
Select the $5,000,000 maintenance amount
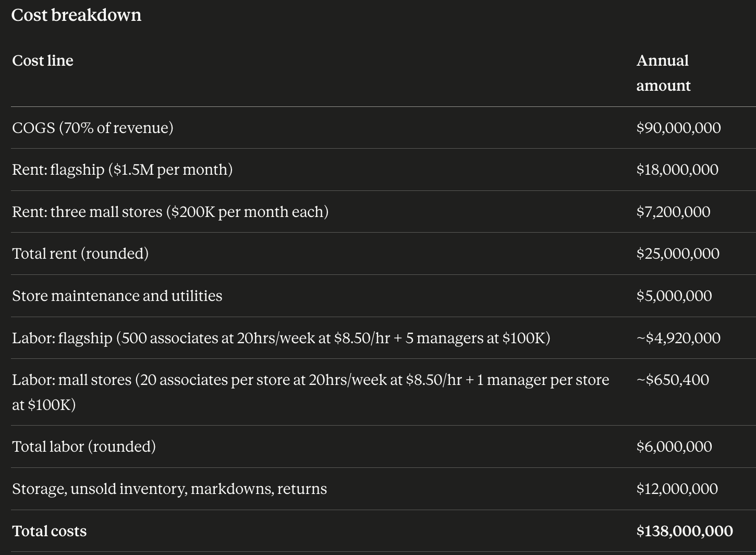[674, 296]
